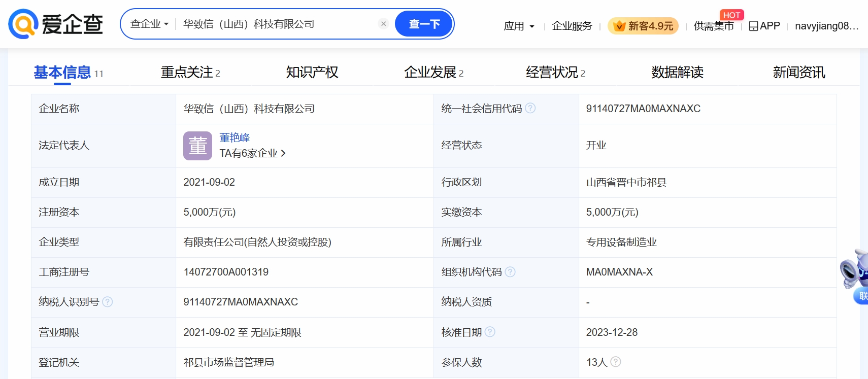868x379 pixels.
Task: Open the 查企业 search type dropdown
Action: pos(149,24)
